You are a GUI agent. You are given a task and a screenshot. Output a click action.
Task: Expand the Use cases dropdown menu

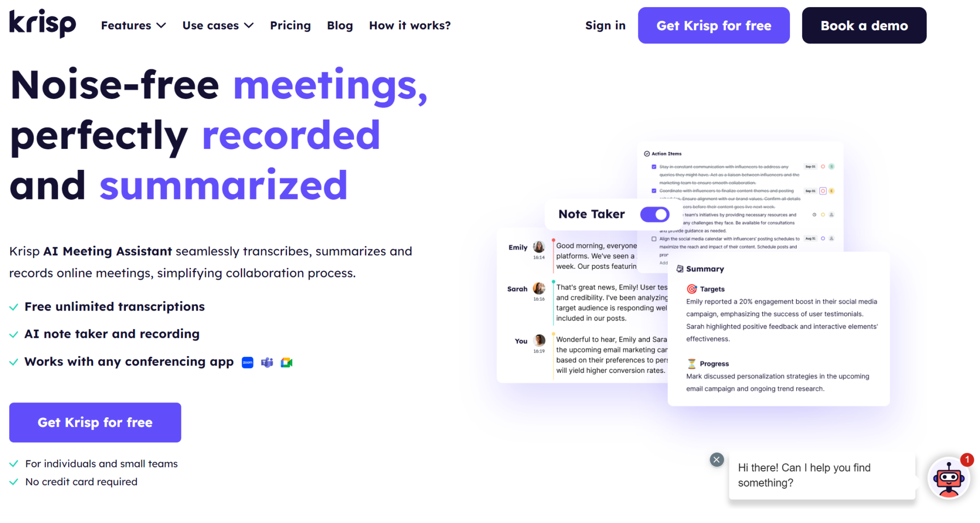[x=218, y=26]
